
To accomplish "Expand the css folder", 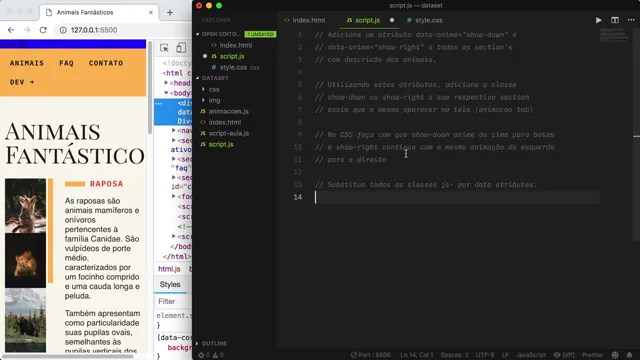I will 213,89.
